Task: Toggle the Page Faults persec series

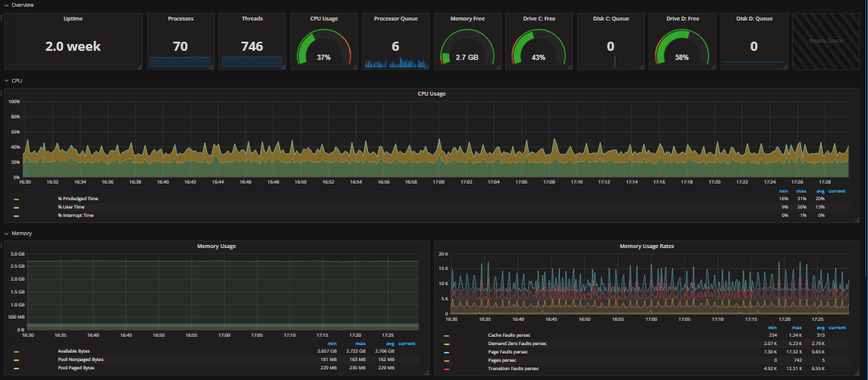Action: click(x=508, y=352)
